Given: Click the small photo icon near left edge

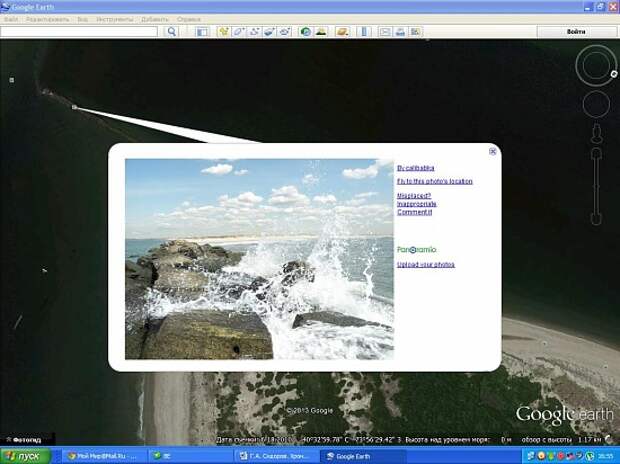Looking at the screenshot, I should pos(11,80).
